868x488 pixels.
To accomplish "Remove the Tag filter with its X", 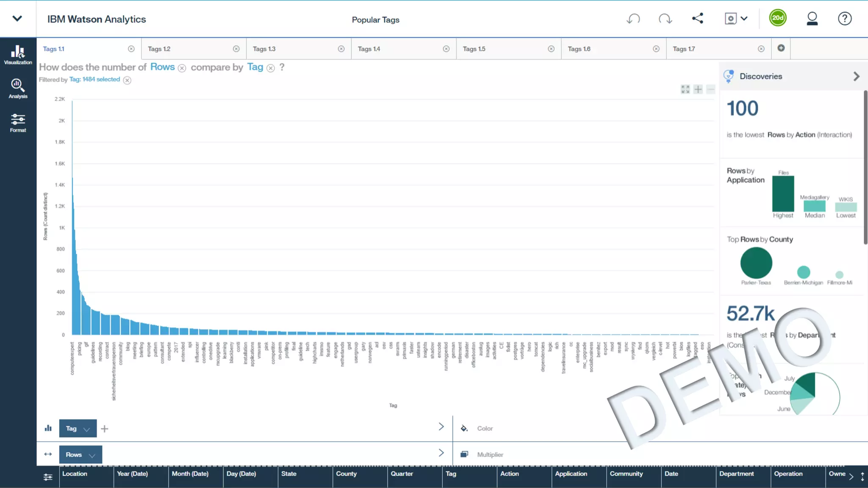I will coord(127,80).
